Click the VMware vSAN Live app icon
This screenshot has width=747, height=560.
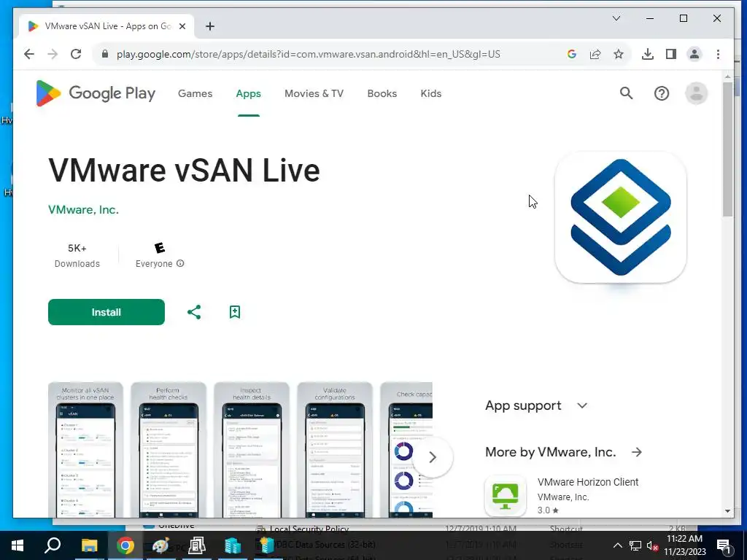coord(620,217)
